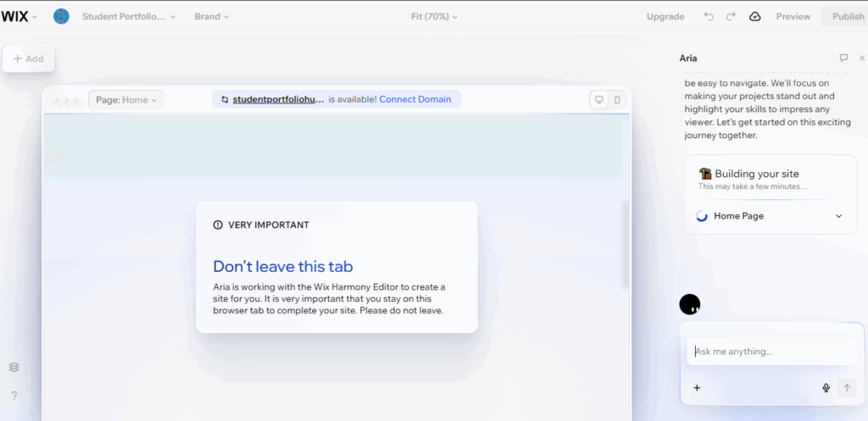The height and width of the screenshot is (421, 868).
Task: Click the Ask me anything input field
Action: tap(771, 352)
